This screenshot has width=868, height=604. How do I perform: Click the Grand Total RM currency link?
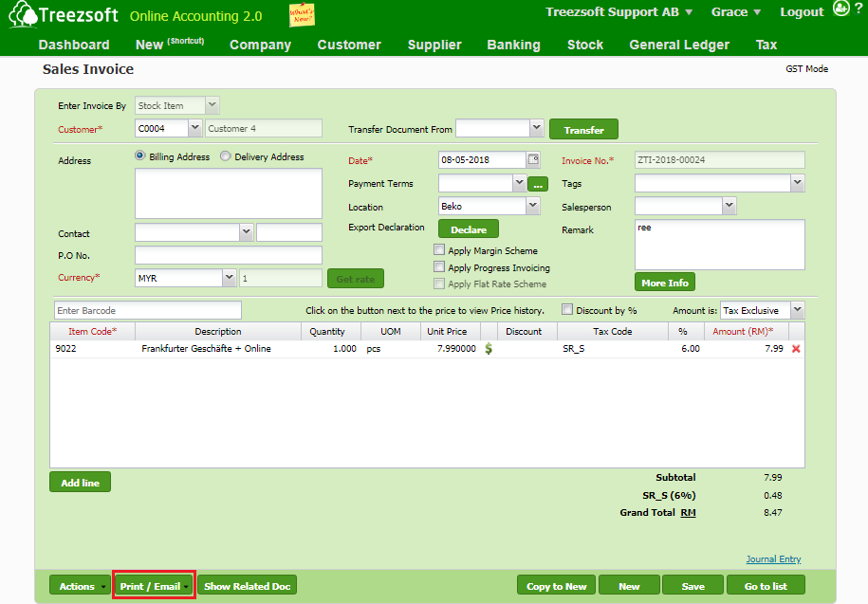click(688, 512)
